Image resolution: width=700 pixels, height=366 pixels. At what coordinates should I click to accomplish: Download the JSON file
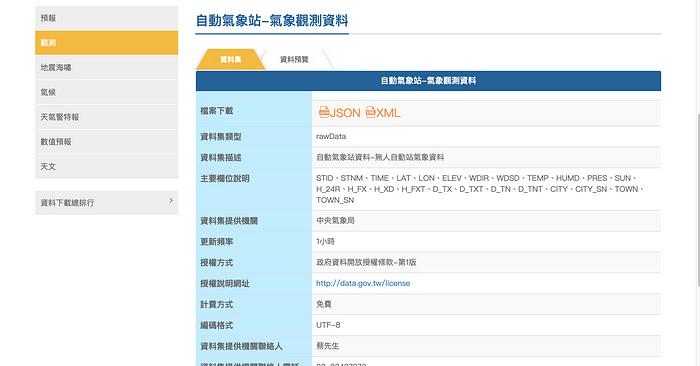(x=340, y=112)
